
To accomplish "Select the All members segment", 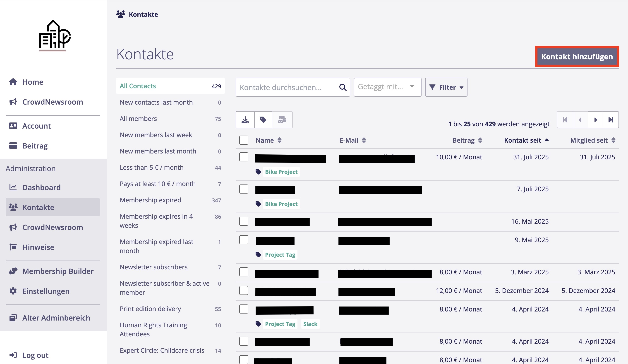I will pyautogui.click(x=138, y=119).
